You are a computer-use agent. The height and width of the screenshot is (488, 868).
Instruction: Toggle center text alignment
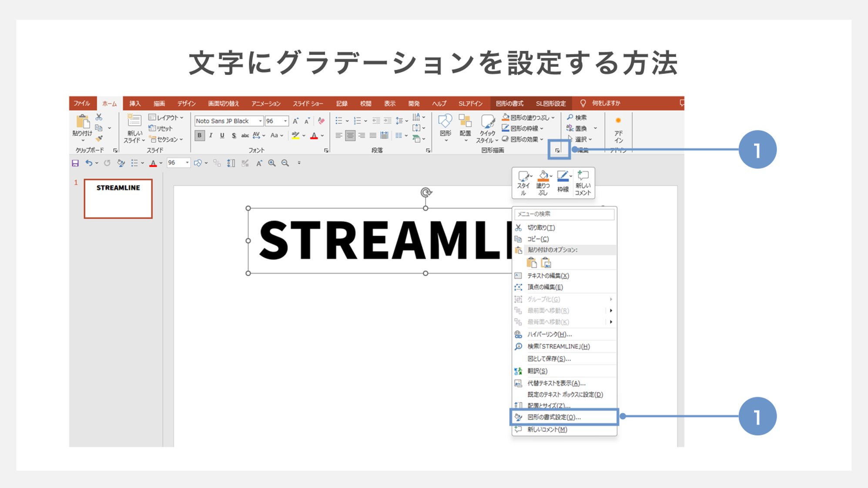coord(350,136)
